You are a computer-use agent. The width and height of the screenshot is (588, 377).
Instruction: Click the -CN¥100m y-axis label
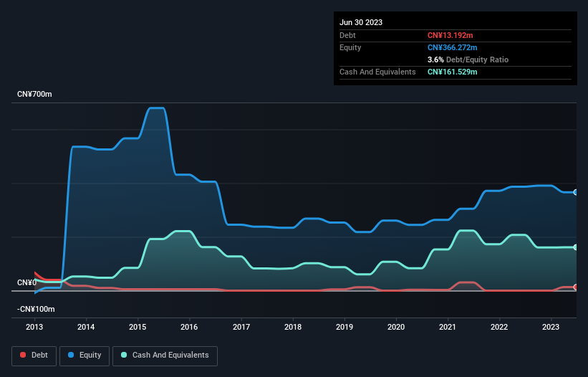point(36,309)
